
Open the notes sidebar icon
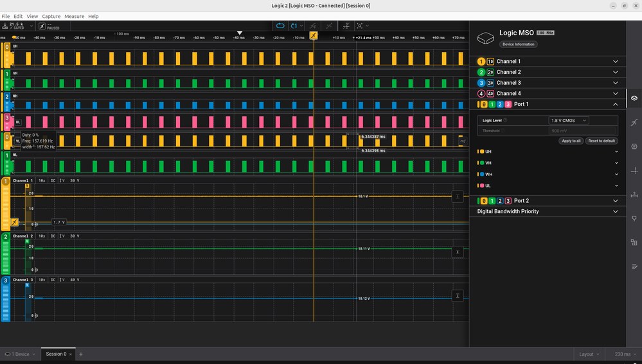pyautogui.click(x=634, y=266)
